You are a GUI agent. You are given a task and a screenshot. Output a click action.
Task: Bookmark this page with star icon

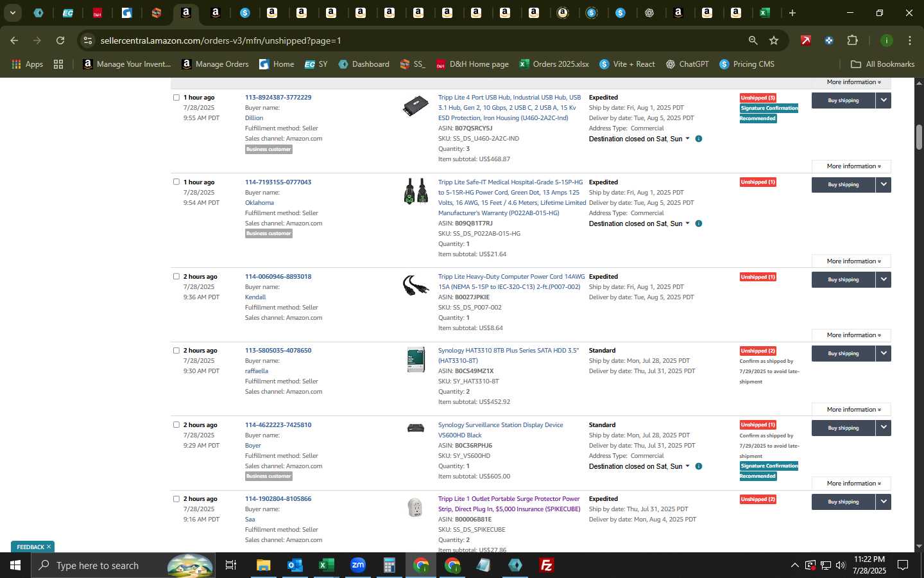pos(774,40)
